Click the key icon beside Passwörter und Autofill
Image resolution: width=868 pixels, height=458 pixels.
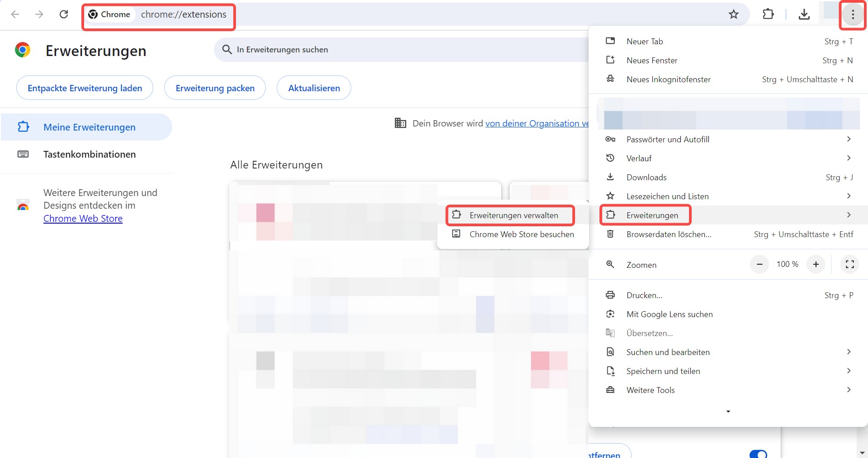610,139
